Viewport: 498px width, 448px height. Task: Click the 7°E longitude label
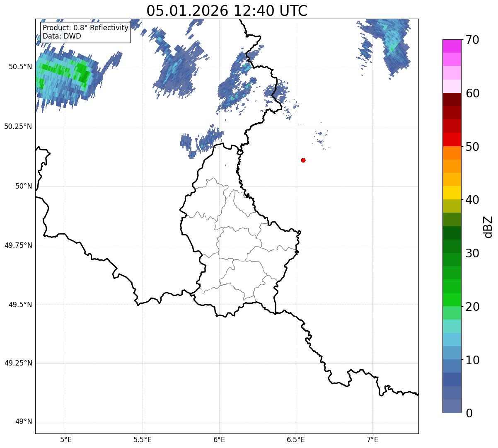point(372,439)
